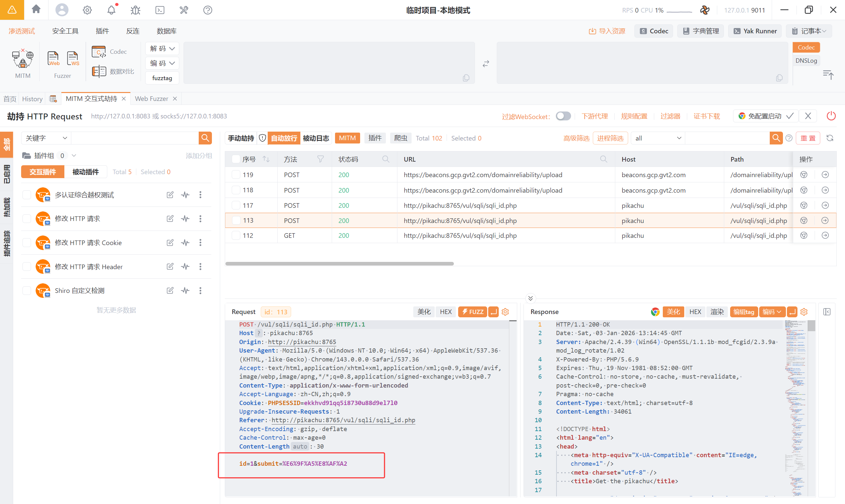Switch to the Web Fuzzer tab
Image resolution: width=845 pixels, height=504 pixels.
click(x=152, y=99)
